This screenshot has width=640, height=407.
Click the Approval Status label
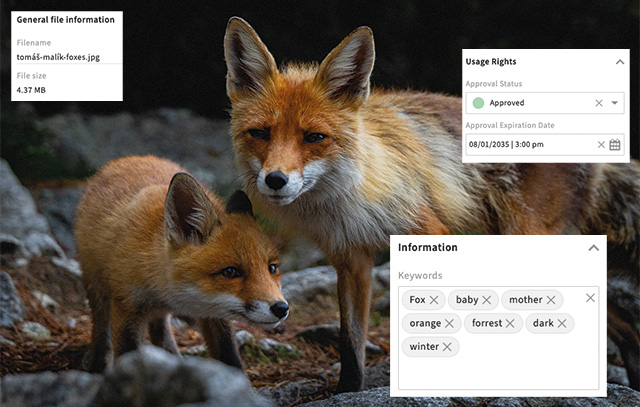(494, 84)
